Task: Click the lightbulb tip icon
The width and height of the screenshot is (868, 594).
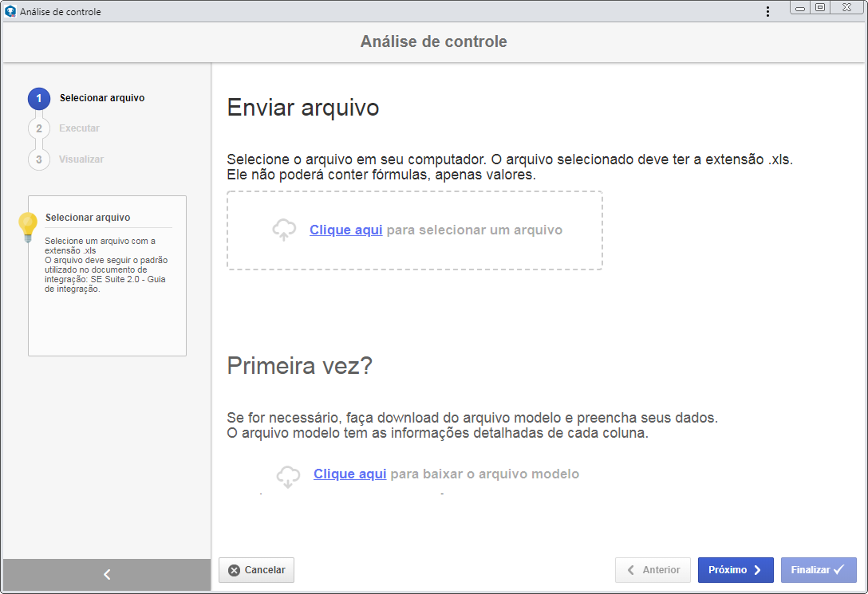Action: coord(28,226)
